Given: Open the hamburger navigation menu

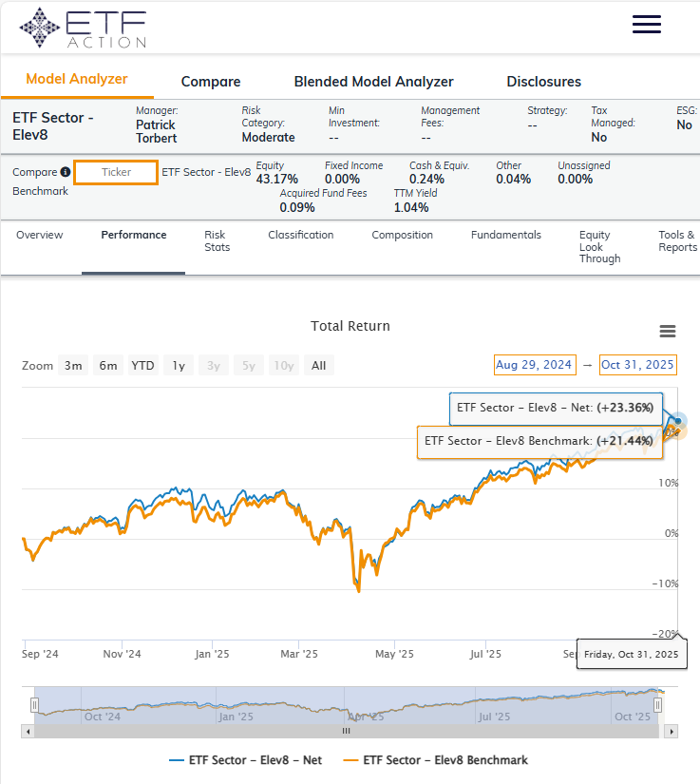Looking at the screenshot, I should tap(646, 25).
